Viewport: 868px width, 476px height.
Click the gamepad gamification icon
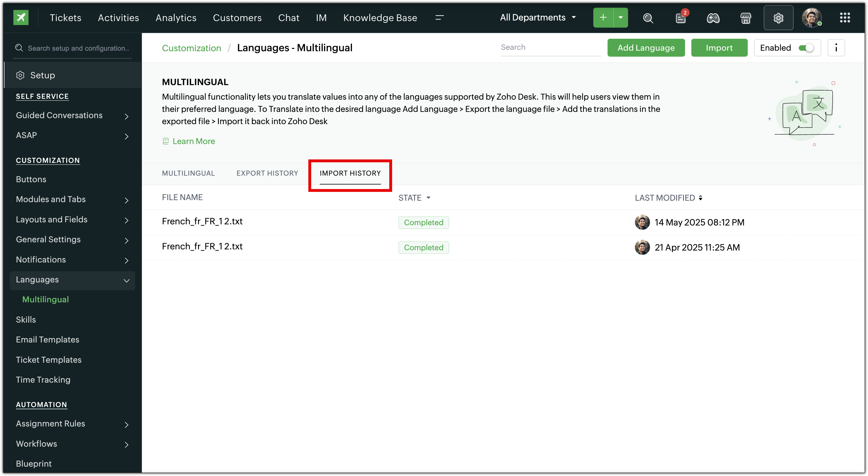point(713,18)
